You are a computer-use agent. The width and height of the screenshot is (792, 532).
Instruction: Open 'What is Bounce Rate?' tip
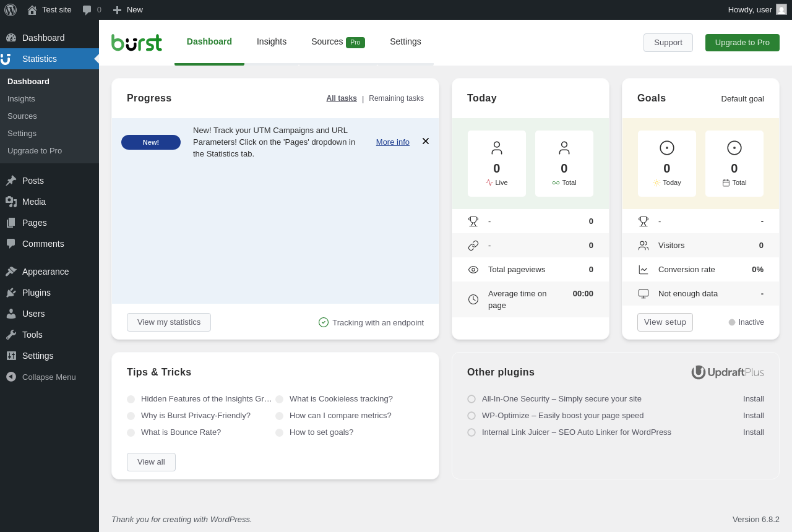(181, 432)
